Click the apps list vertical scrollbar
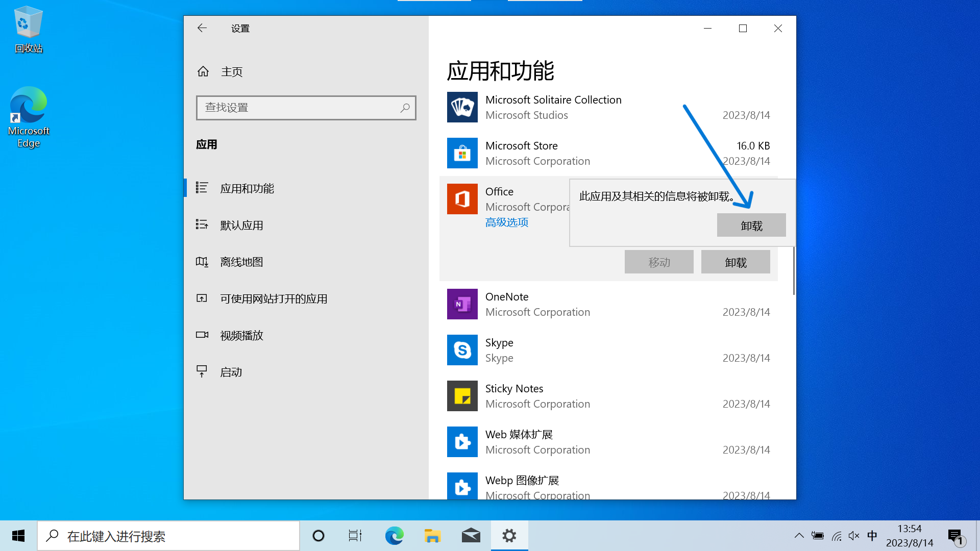The height and width of the screenshot is (551, 980). point(793,270)
